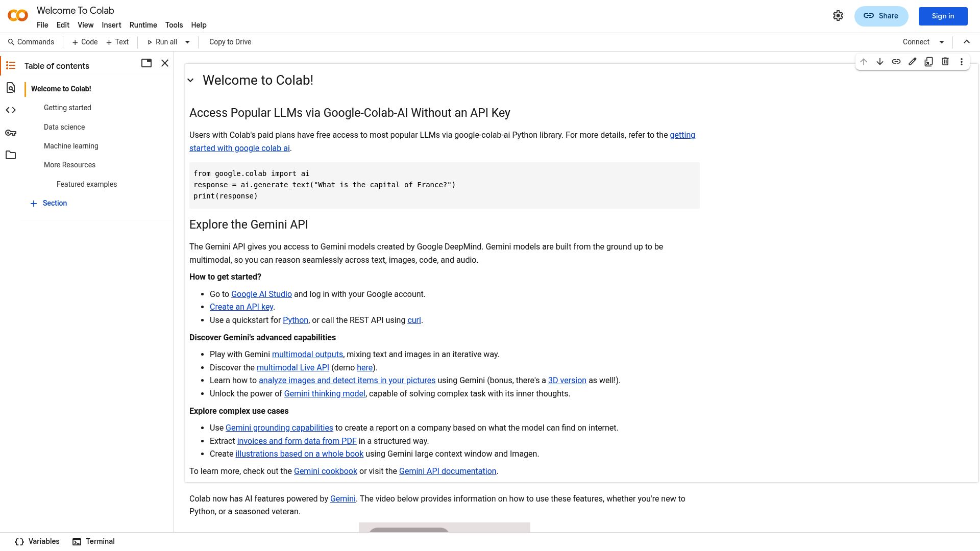Open the Insert menu
Image resolution: width=980 pixels, height=551 pixels.
click(111, 25)
